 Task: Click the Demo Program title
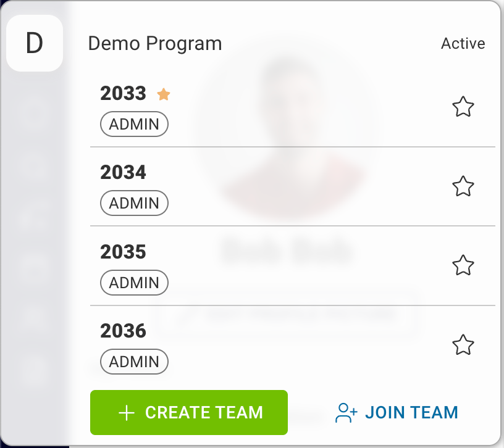(155, 44)
